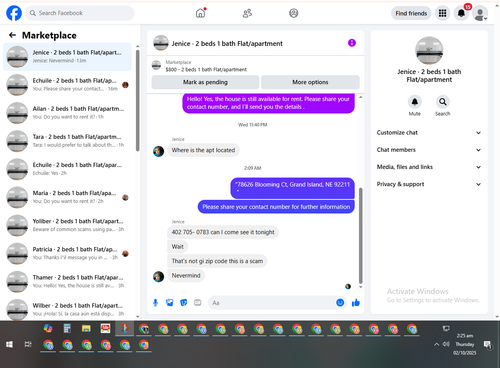Mute the conversation with bell icon

coord(415,102)
